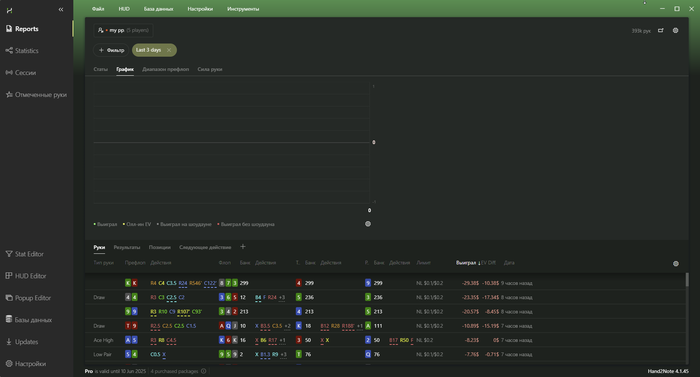Sort hands by Выиграл column

(x=466, y=263)
